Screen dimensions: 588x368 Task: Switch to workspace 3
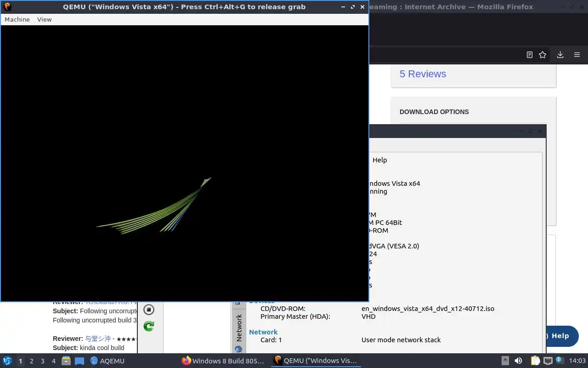pos(42,361)
